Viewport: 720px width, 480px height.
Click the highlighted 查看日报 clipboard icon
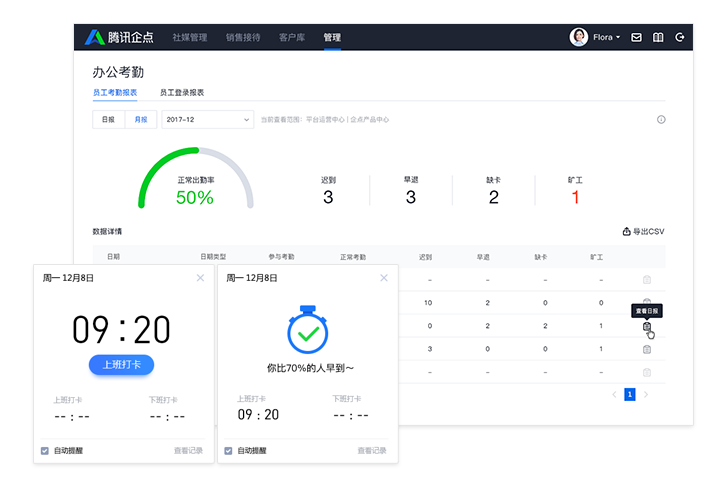(647, 326)
